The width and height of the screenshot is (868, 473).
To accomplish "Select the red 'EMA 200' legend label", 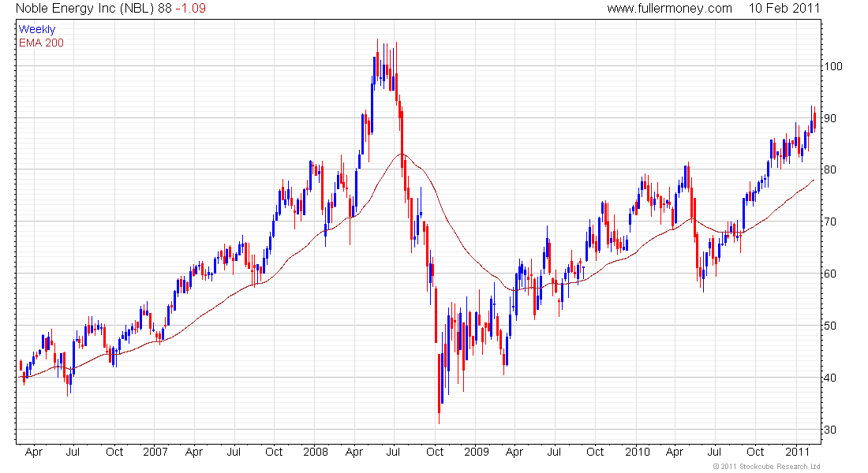I will tap(41, 43).
